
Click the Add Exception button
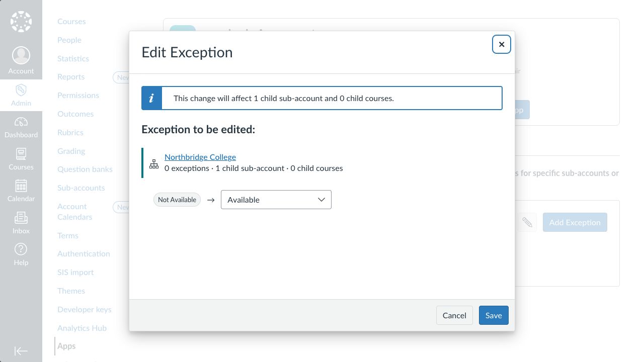click(x=575, y=222)
